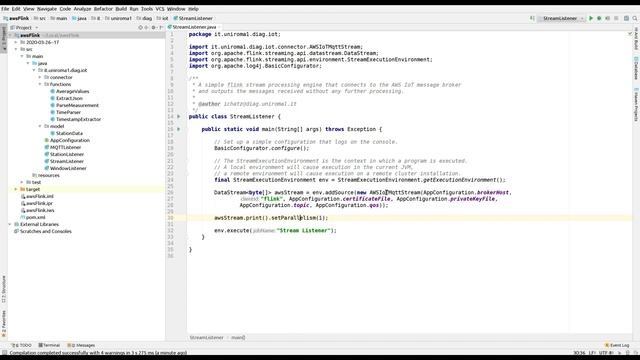Screen dimensions: 640x360
Task: Open the Favorites side tool window
Action: pos(4,324)
